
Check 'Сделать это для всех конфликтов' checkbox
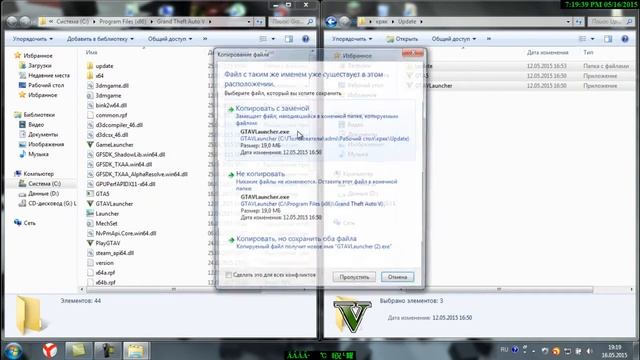(x=229, y=275)
